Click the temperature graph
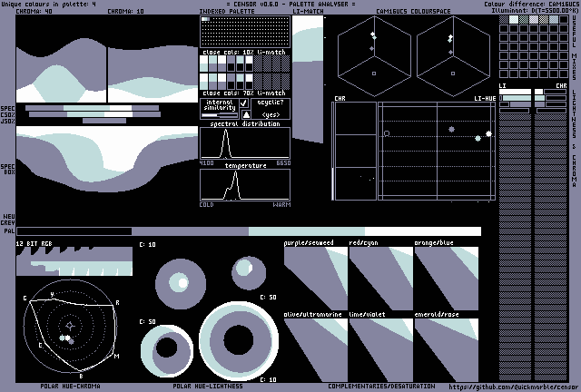The width and height of the screenshot is (581, 392). [245, 185]
